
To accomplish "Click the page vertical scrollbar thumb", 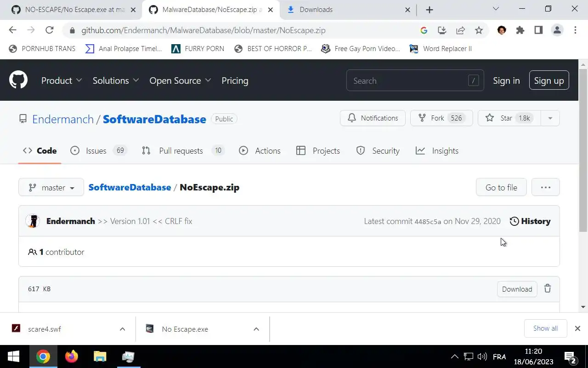I will pos(583,149).
